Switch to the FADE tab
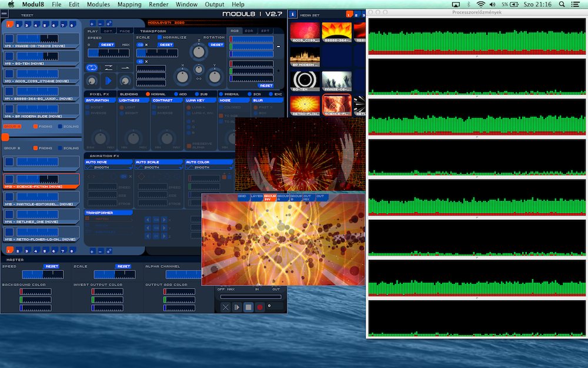Viewport: 588px width, 368px height. [125, 31]
